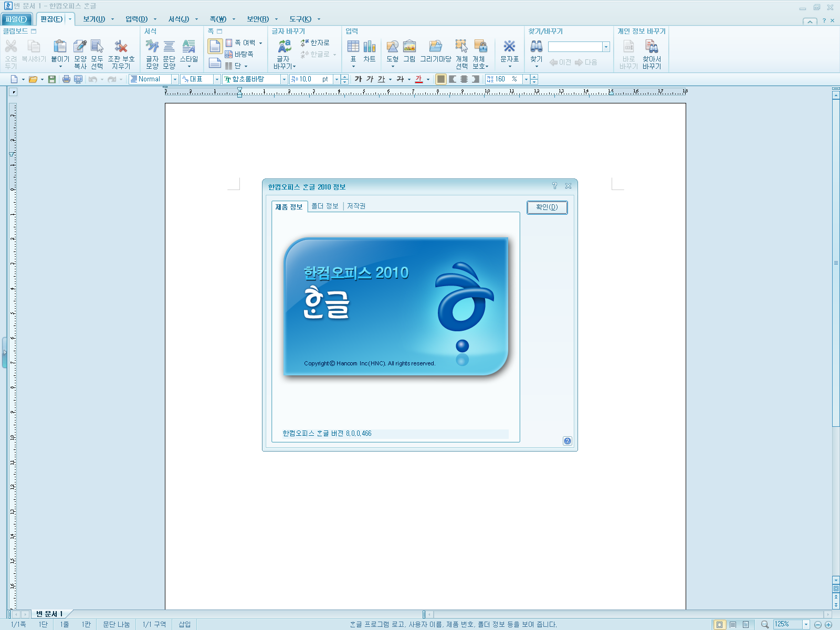840x630 pixels.
Task: Select left alignment button
Action: (x=453, y=79)
